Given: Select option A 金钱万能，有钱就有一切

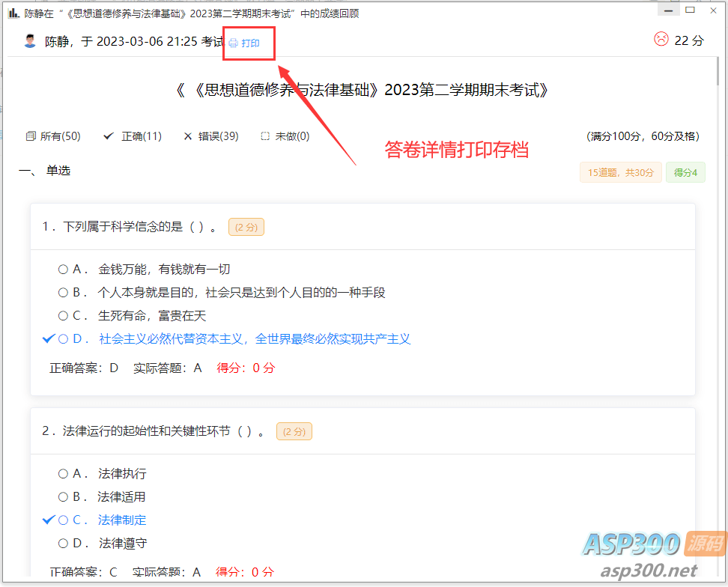Looking at the screenshot, I should point(63,270).
